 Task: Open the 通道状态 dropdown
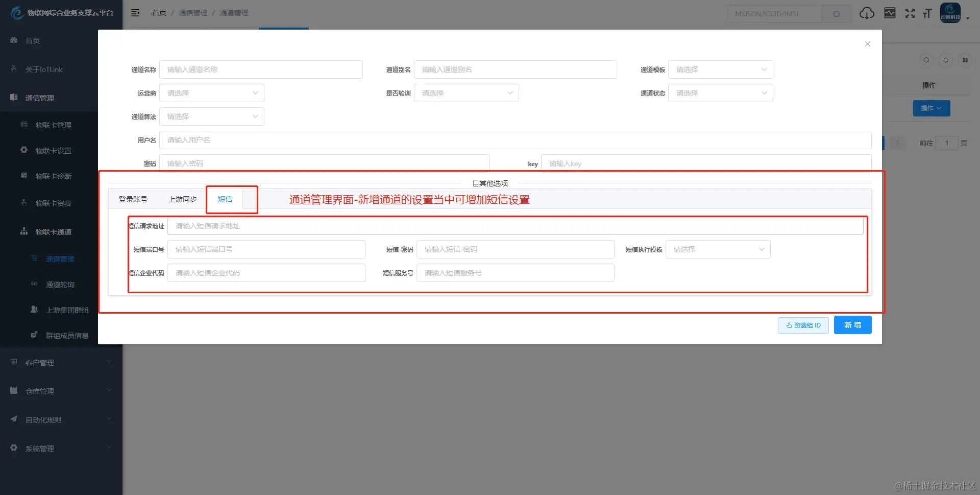[x=721, y=93]
